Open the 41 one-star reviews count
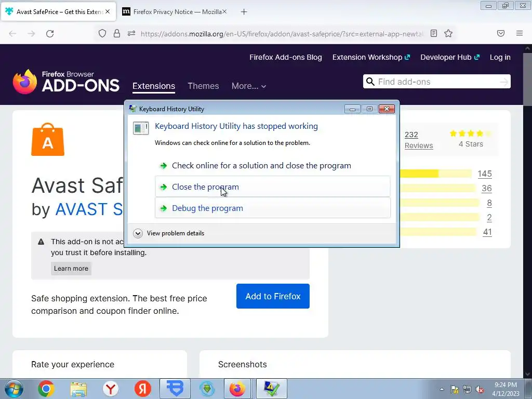The image size is (532, 399). pyautogui.click(x=487, y=232)
